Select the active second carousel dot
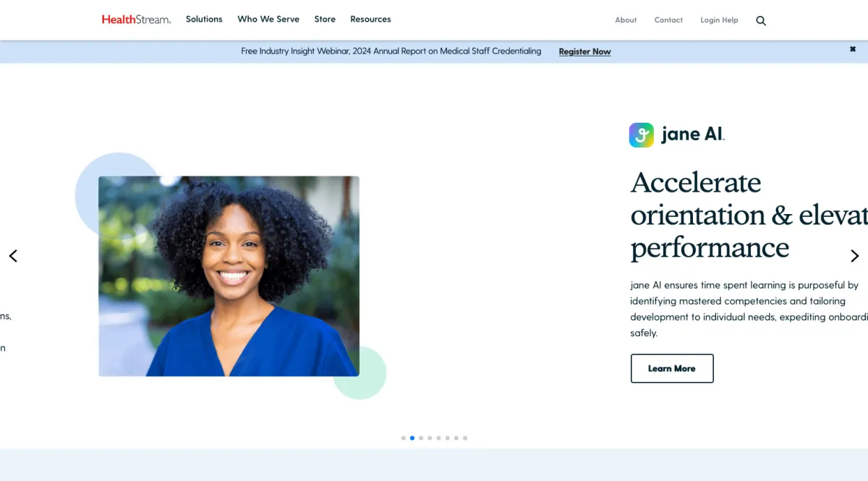Screen dimensions: 868x481 tap(412, 438)
